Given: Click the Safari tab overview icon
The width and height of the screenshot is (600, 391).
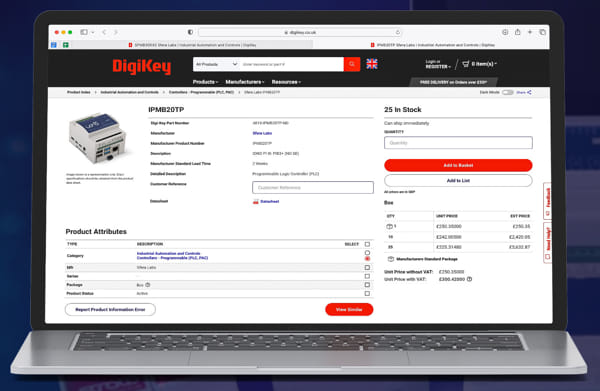Looking at the screenshot, I should (x=543, y=32).
